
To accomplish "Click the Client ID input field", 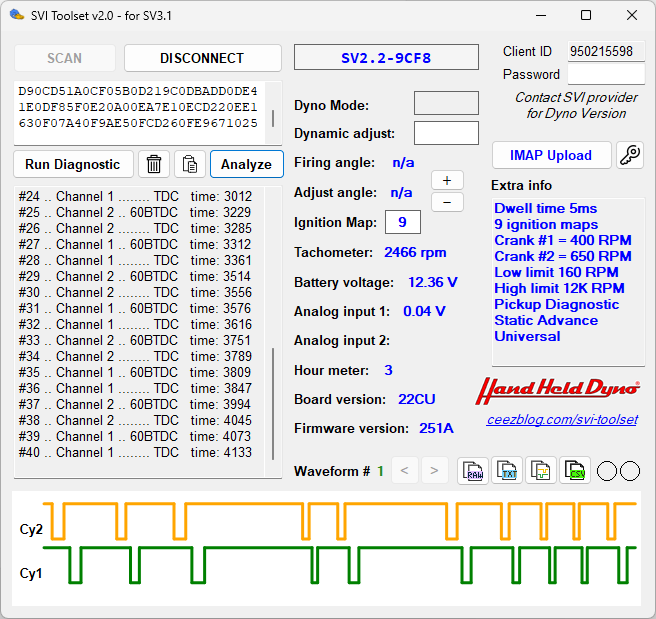I will (x=605, y=51).
